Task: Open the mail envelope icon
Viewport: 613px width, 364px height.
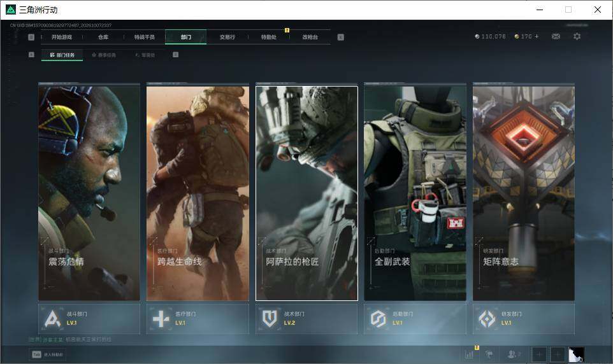Action: pyautogui.click(x=556, y=36)
